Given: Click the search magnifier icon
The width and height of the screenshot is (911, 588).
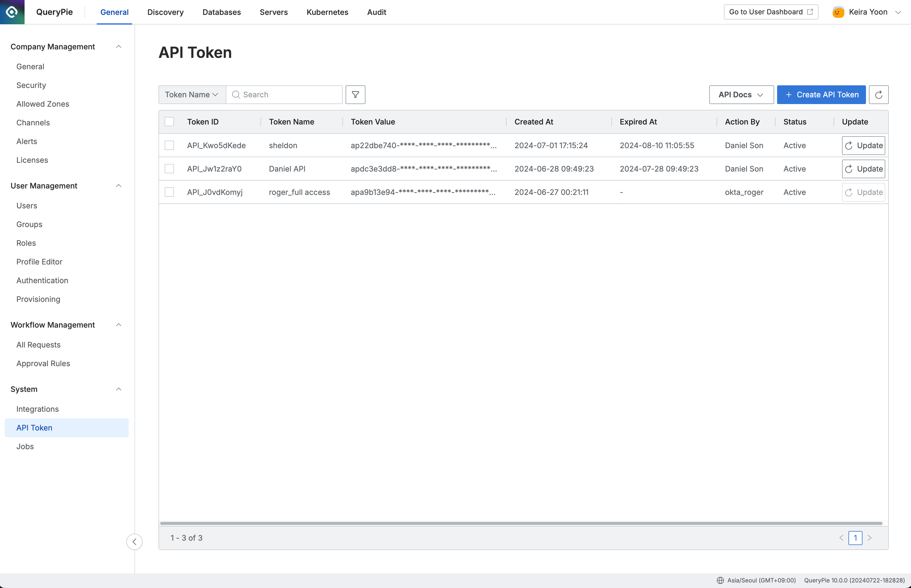Looking at the screenshot, I should [x=236, y=94].
